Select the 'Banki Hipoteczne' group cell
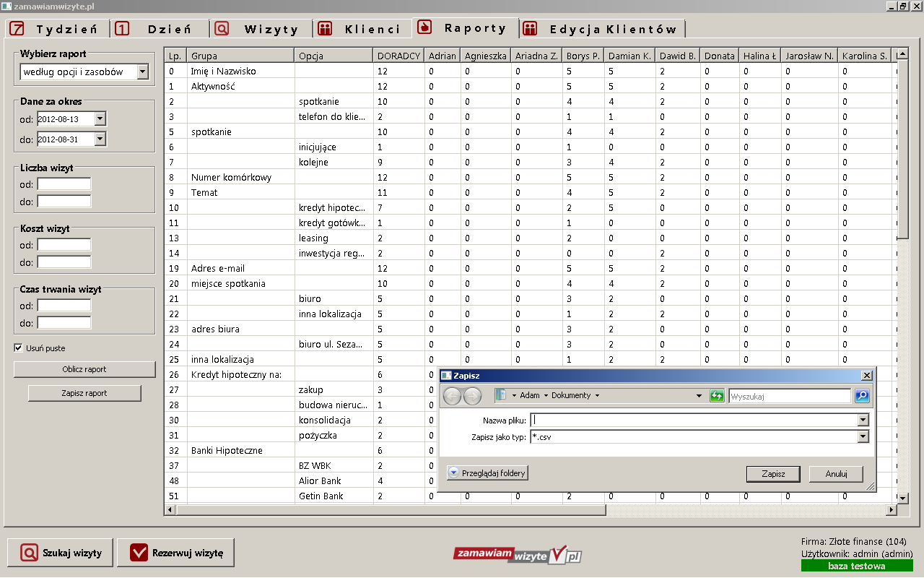This screenshot has width=924, height=578. [x=240, y=450]
